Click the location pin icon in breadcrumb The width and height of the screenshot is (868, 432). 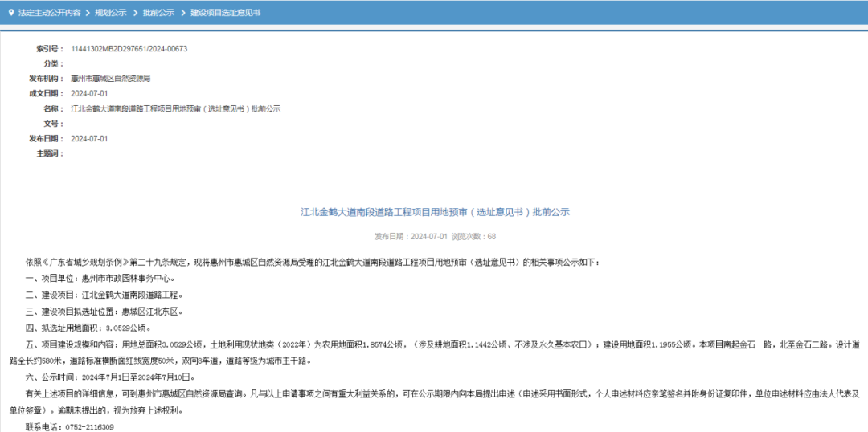pos(10,14)
